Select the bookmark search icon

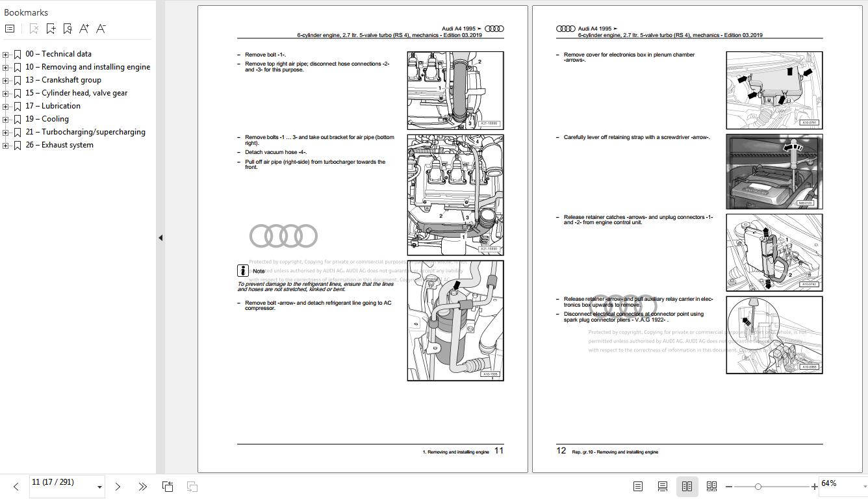[x=67, y=29]
